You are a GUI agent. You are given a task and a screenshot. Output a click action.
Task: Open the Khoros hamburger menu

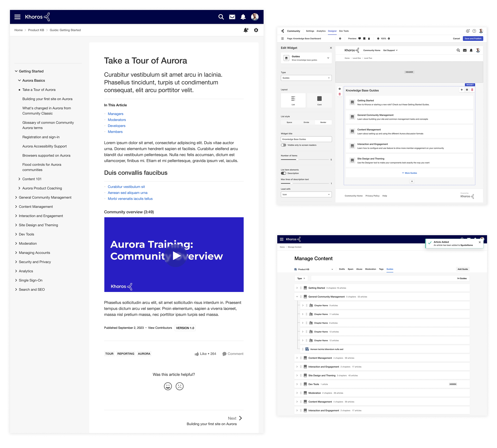click(x=17, y=17)
